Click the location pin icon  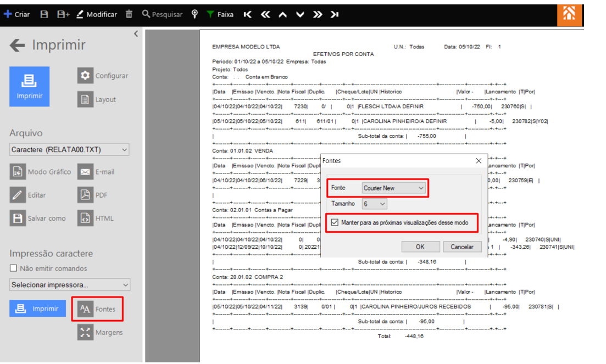point(195,14)
